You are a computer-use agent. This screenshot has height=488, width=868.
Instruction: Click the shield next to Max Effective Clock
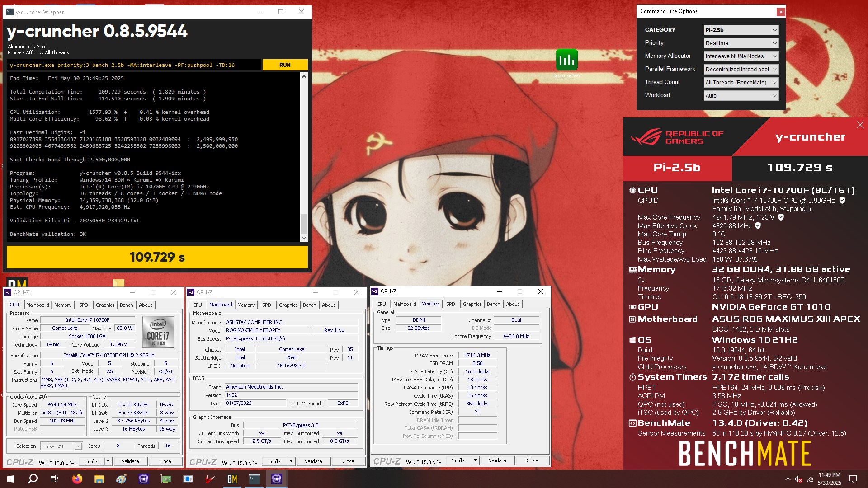click(x=758, y=225)
